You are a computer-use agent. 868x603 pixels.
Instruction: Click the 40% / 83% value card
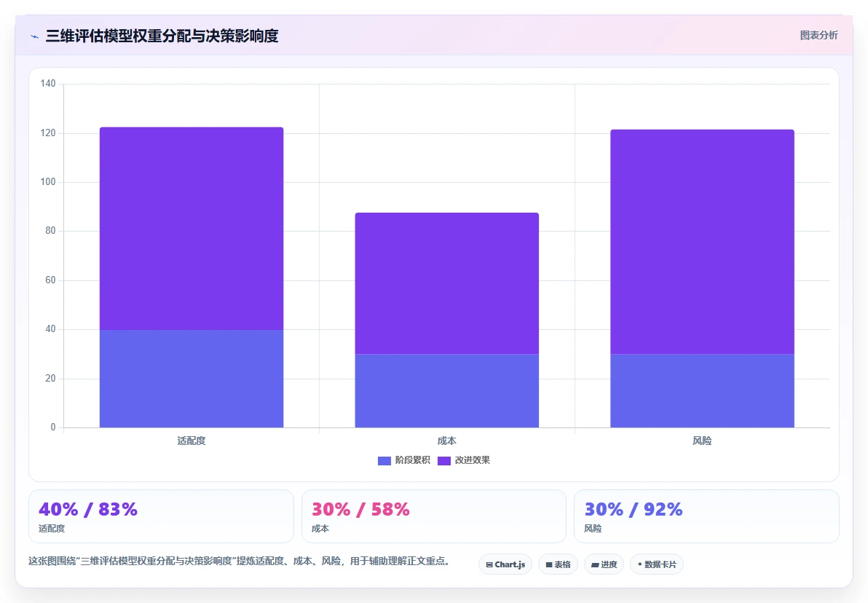point(161,516)
